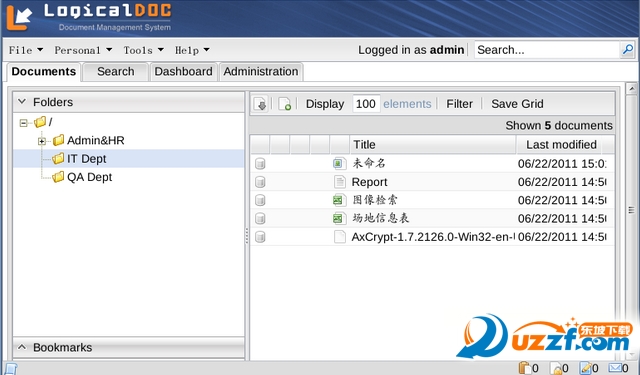Open locked documents counter in status bar
The image size is (640, 375).
pyautogui.click(x=559, y=368)
